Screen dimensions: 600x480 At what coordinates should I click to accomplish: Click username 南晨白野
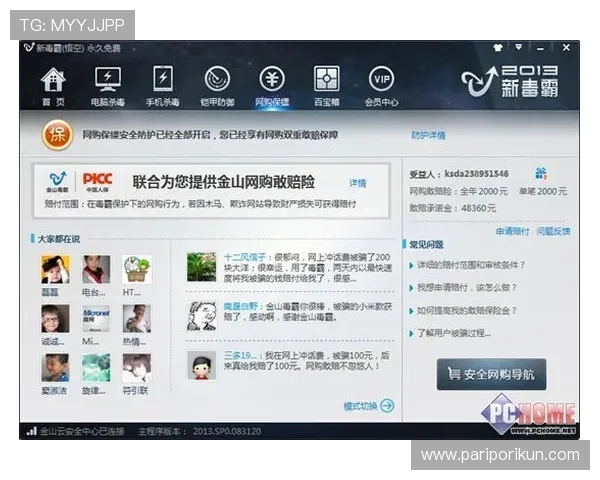[241, 307]
